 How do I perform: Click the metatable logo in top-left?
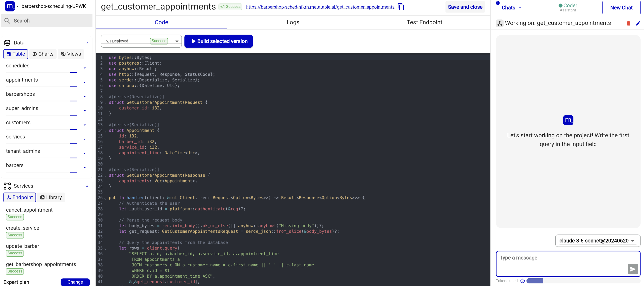pyautogui.click(x=10, y=6)
